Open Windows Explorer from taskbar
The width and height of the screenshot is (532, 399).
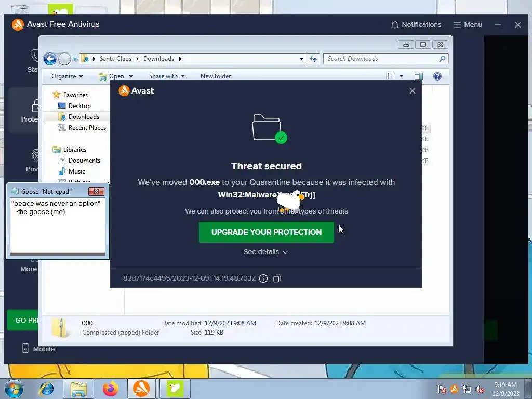coord(79,389)
